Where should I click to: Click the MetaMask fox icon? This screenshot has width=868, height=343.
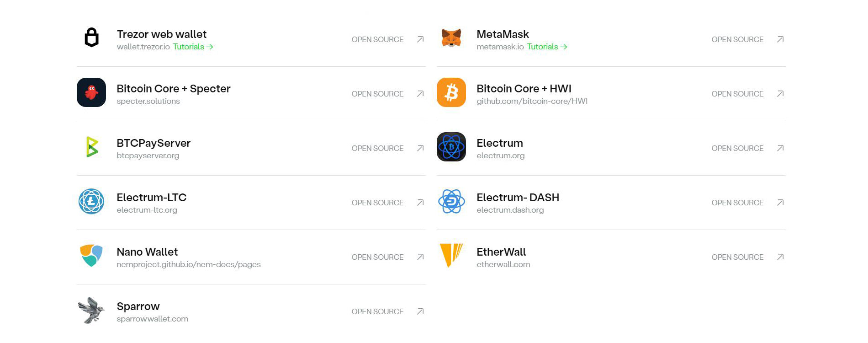[x=451, y=38]
